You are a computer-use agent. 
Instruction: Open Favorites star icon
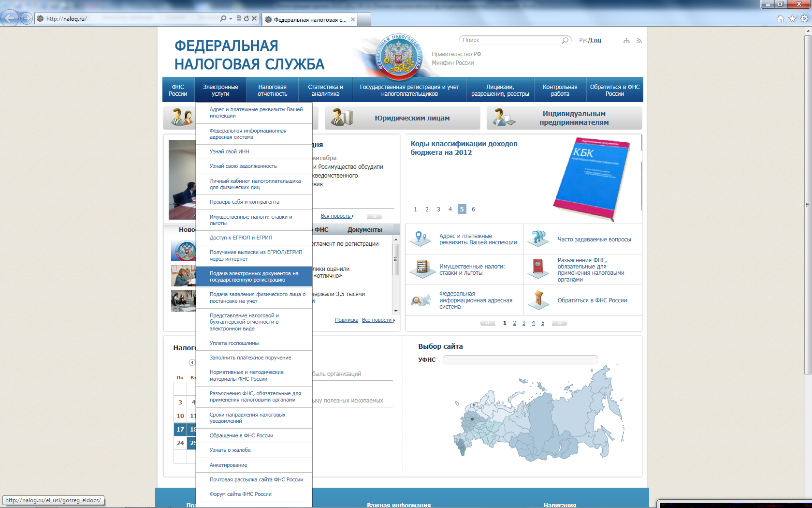792,18
